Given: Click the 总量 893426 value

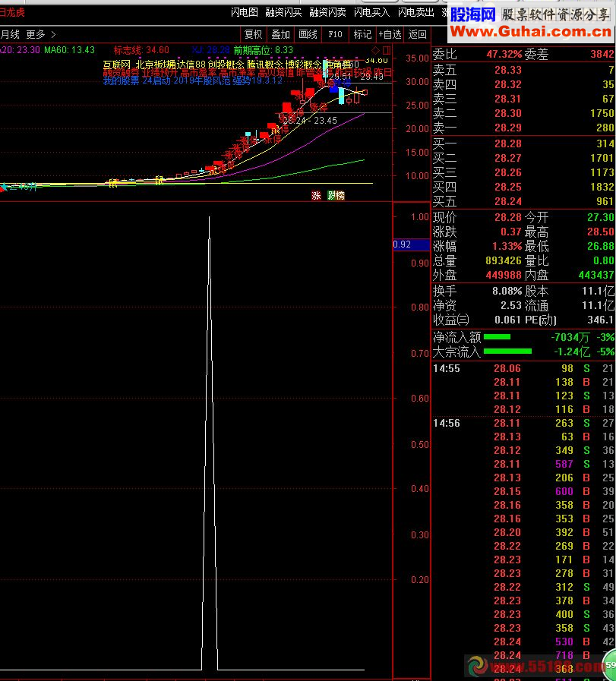Looking at the screenshot, I should click(x=504, y=261).
